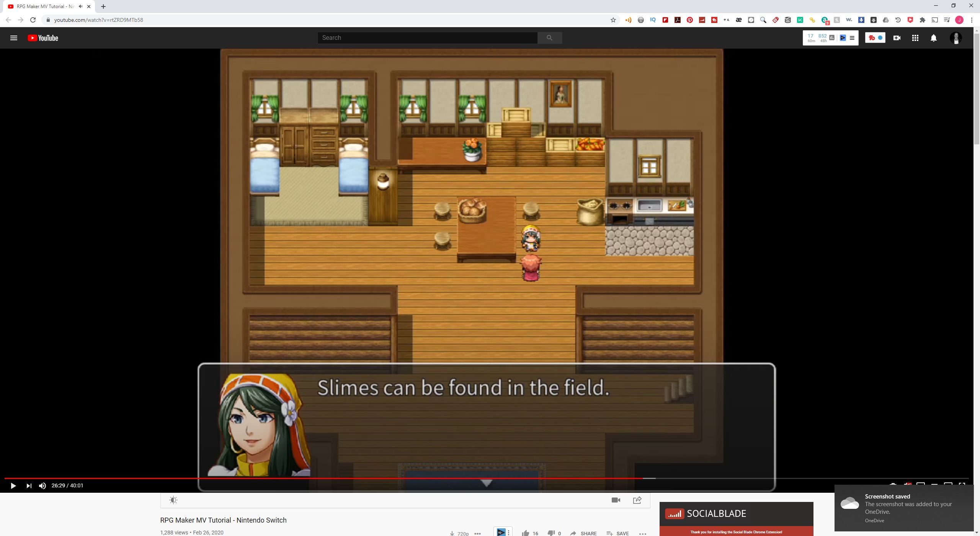Bookmark this page with the star
The height and width of the screenshot is (536, 980).
613,20
